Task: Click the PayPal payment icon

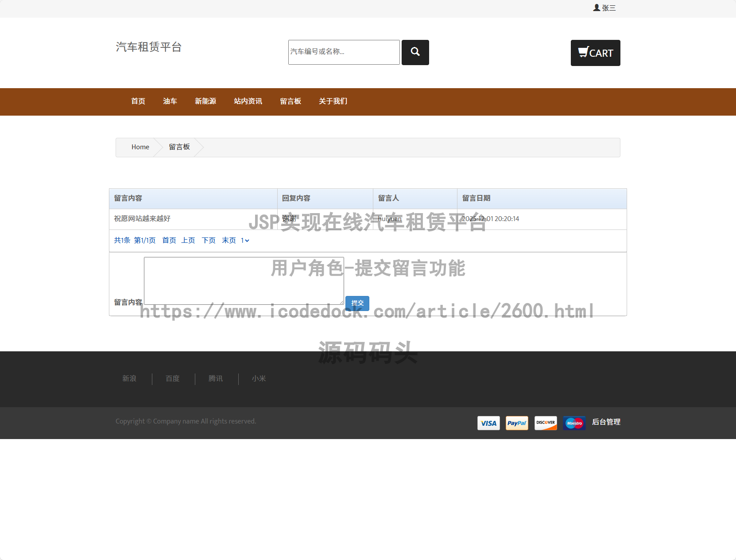Action: 517,423
